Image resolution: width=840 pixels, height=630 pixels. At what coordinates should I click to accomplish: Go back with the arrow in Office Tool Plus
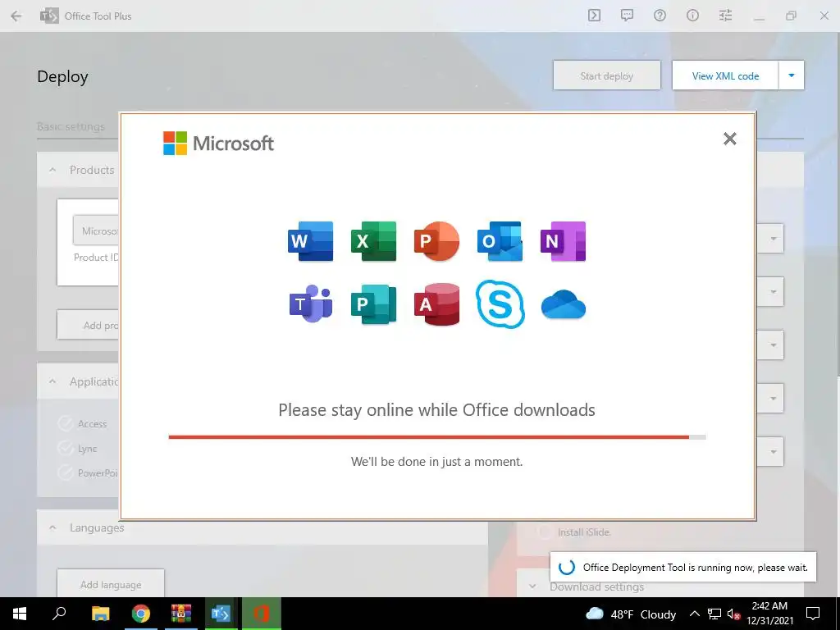click(x=16, y=16)
